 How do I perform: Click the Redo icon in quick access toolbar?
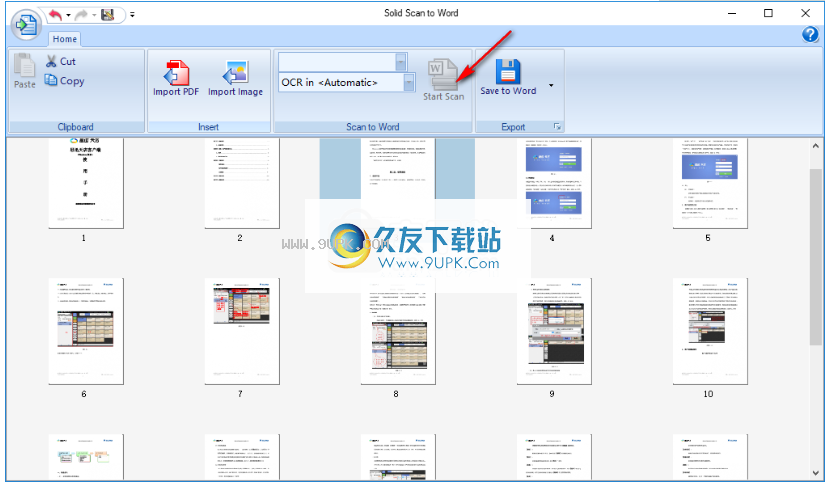tap(82, 15)
